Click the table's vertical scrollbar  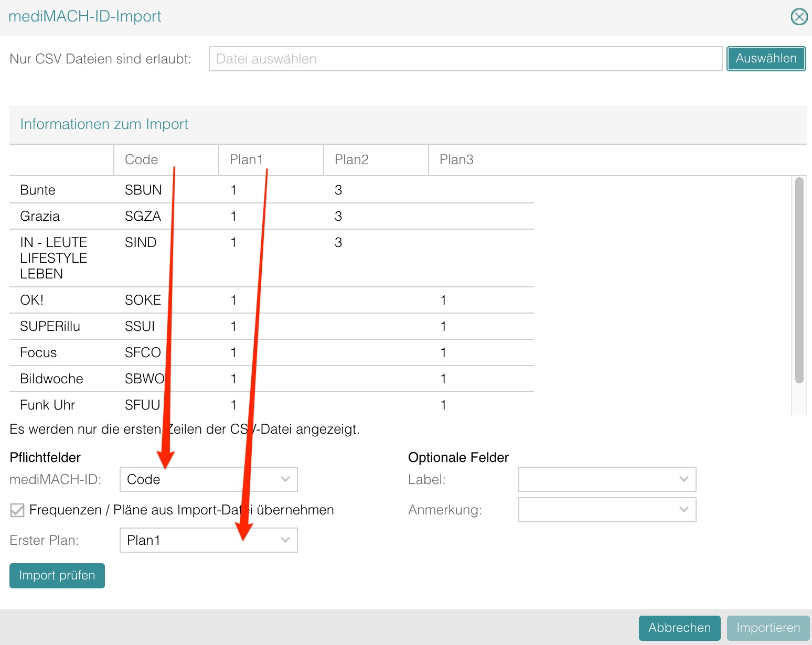click(799, 281)
